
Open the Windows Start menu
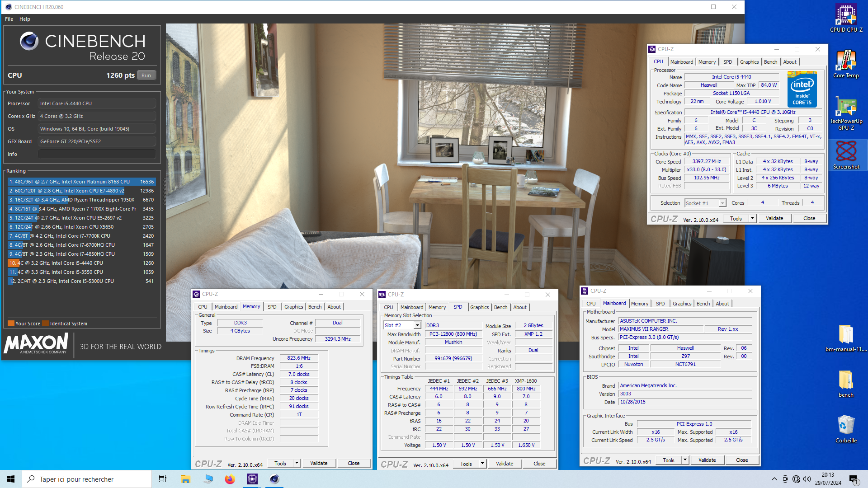coord(11,479)
